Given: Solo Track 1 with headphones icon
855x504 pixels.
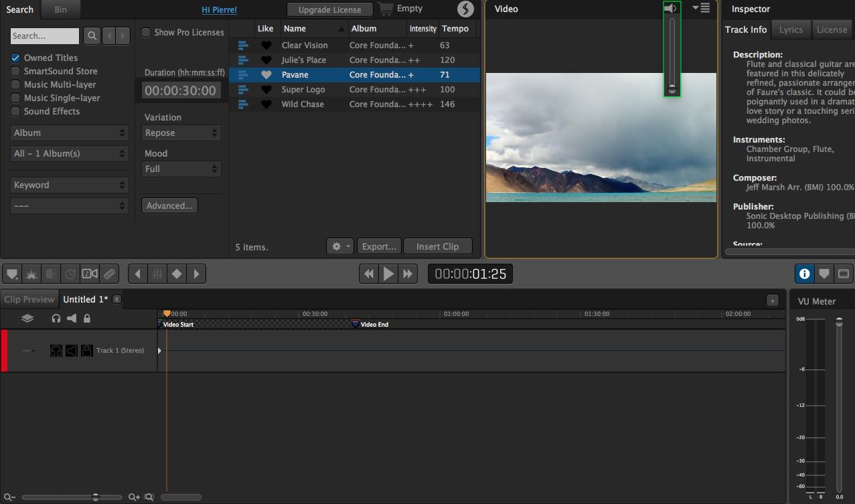Looking at the screenshot, I should pyautogui.click(x=56, y=351).
